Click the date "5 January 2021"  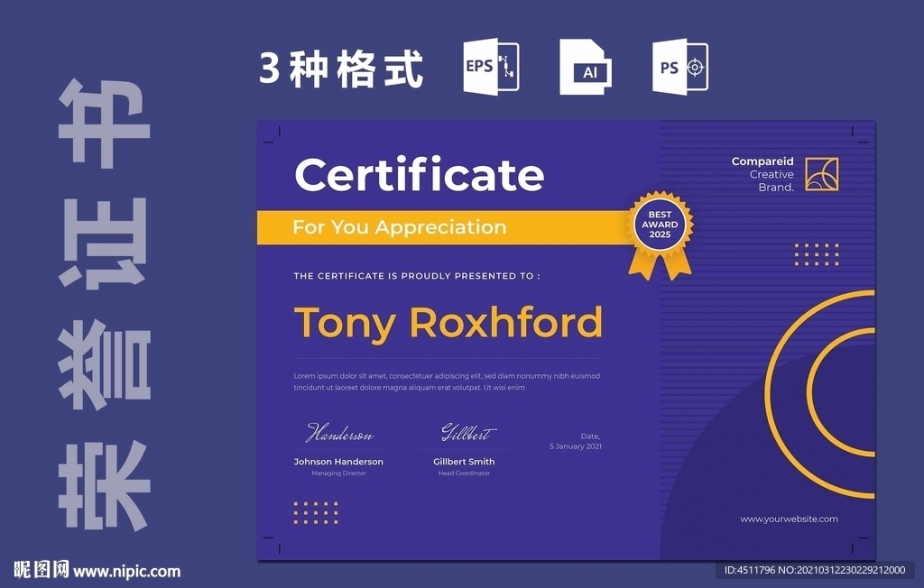pos(575,446)
